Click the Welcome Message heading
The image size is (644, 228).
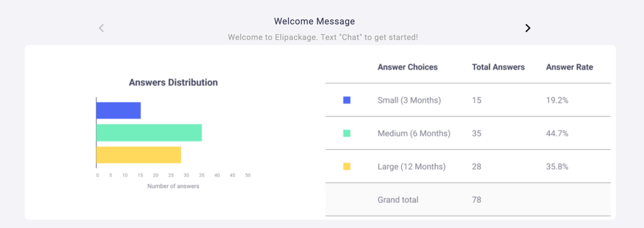[314, 21]
